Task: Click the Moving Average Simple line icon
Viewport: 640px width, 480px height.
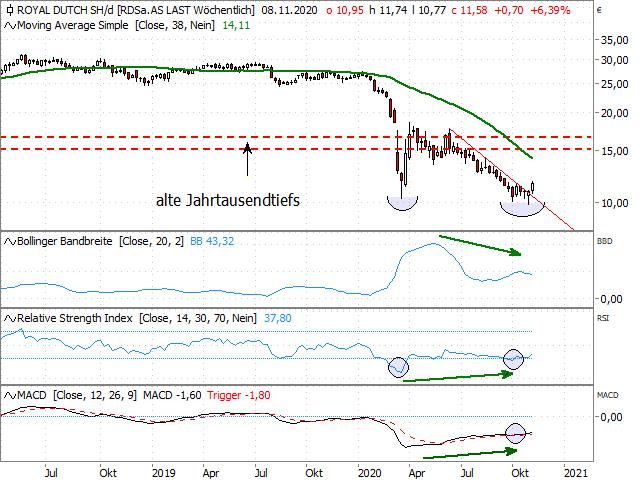Action: (x=10, y=25)
